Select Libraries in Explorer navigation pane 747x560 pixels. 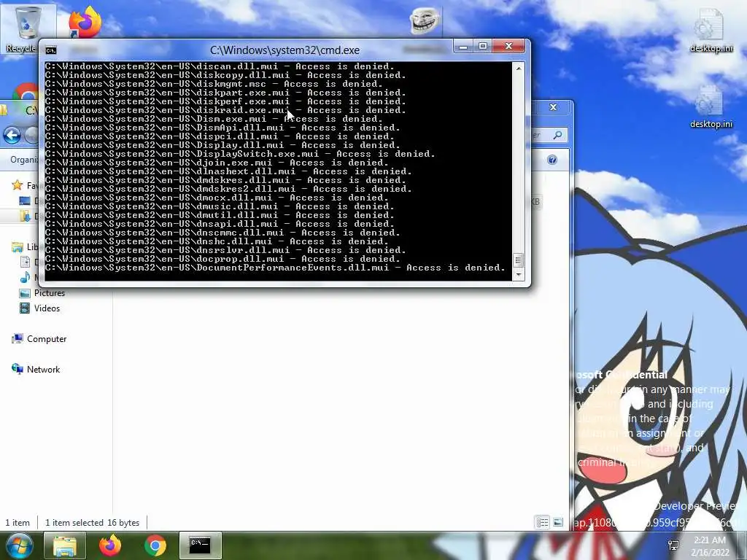click(25, 246)
